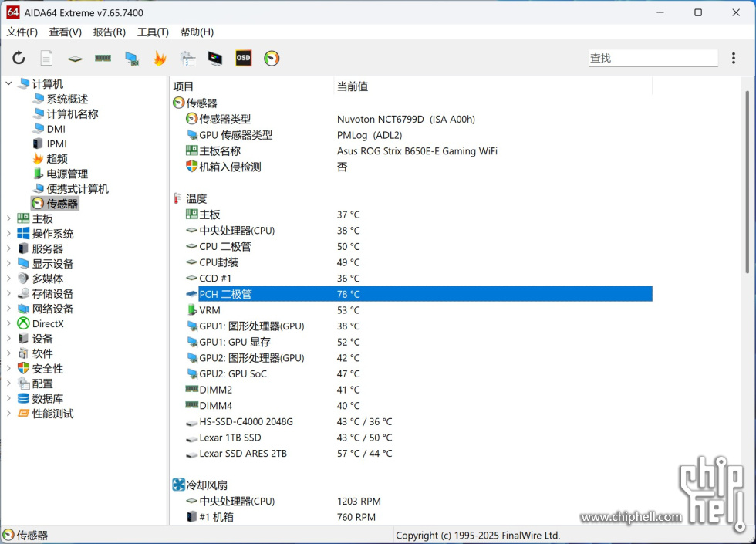Image resolution: width=756 pixels, height=544 pixels.
Task: Collapse the 计算机 tree node
Action: tap(8, 84)
